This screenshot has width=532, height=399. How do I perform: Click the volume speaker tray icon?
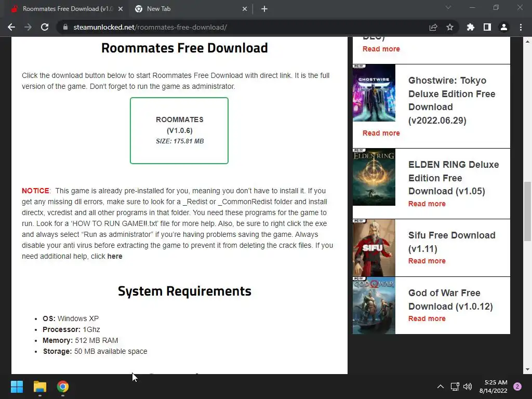(468, 387)
